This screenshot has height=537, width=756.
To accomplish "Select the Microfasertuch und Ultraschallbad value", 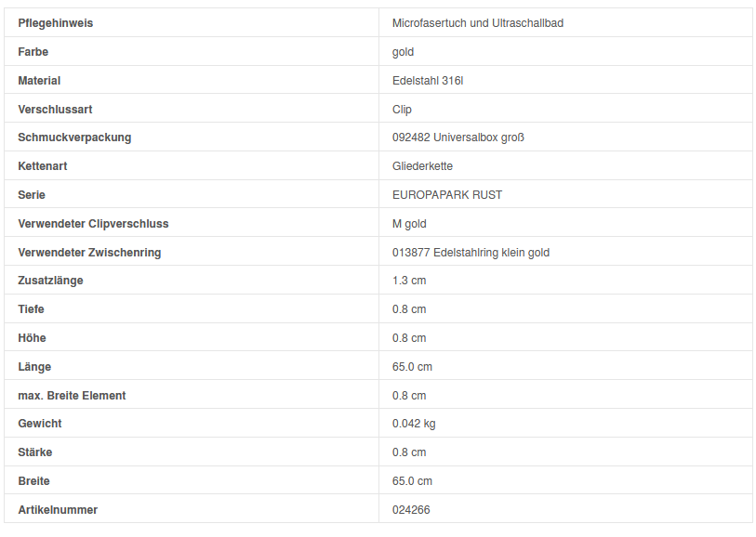I will pos(477,23).
